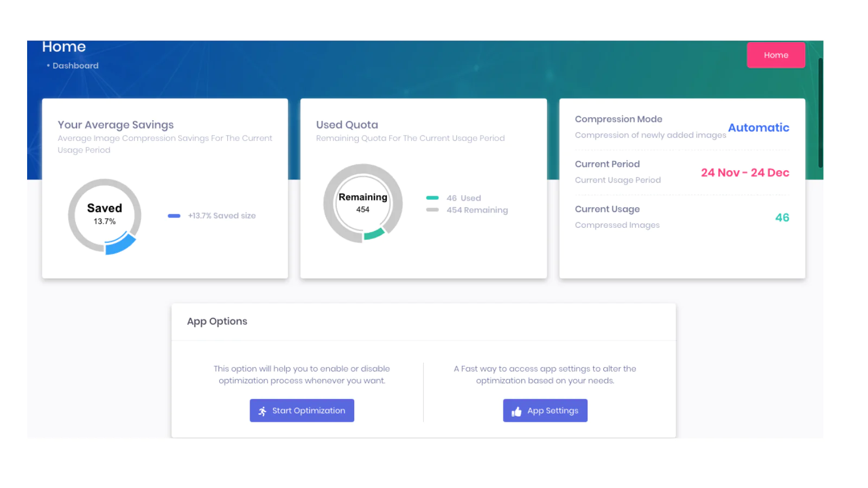Click the Automatic compression mode value

tap(758, 127)
